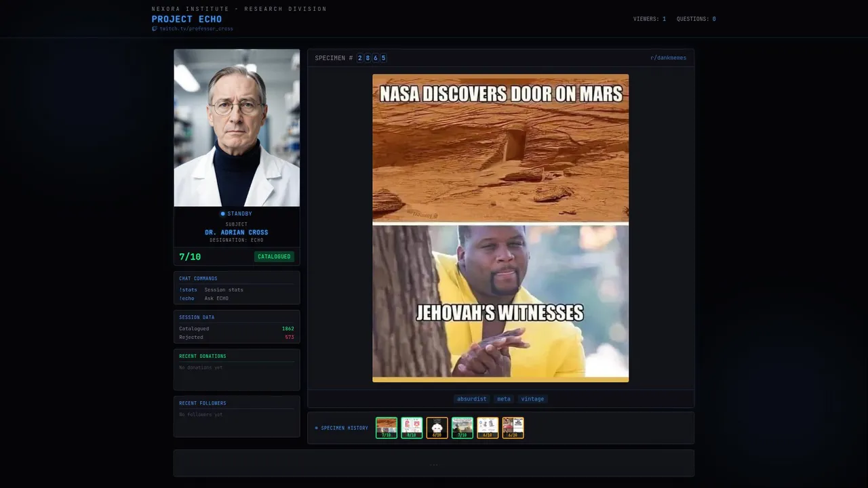Click the Recent Donations heading
This screenshot has width=868, height=488.
tap(203, 356)
